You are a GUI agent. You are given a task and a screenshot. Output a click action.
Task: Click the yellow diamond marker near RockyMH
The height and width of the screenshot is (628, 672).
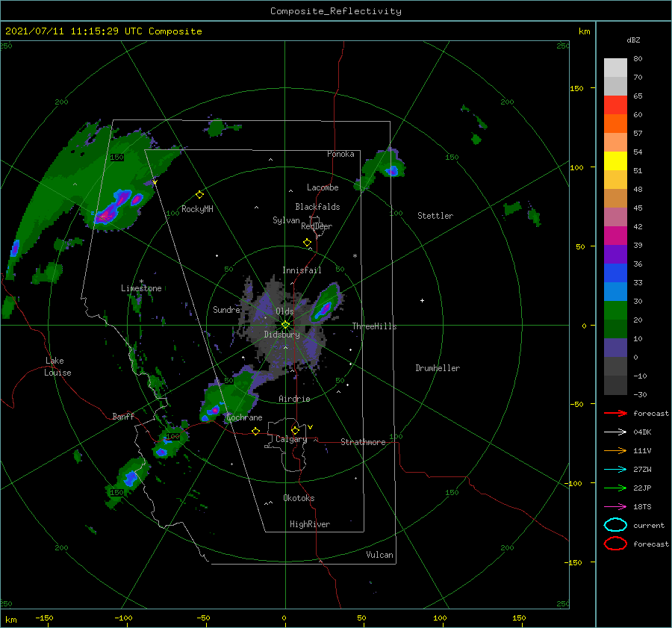click(199, 195)
